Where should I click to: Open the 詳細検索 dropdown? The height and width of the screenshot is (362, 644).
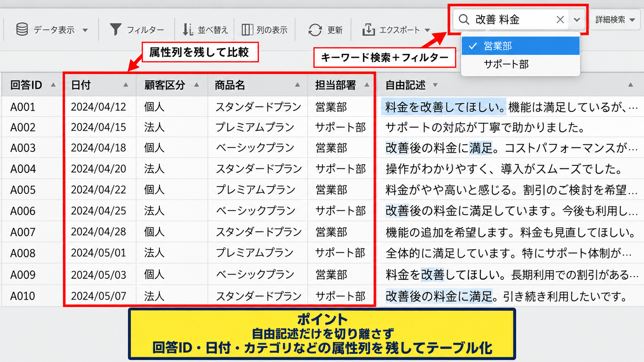tap(615, 19)
